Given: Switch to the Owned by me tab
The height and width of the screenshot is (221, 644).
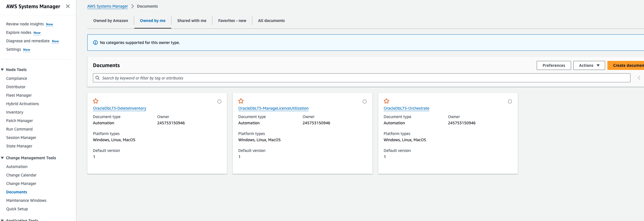Looking at the screenshot, I should (x=153, y=21).
